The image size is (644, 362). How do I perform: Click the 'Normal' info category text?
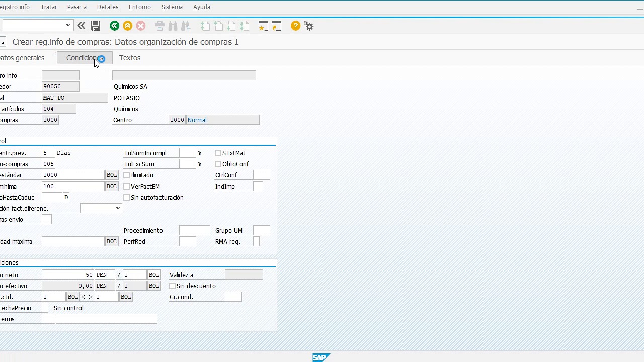click(x=197, y=120)
